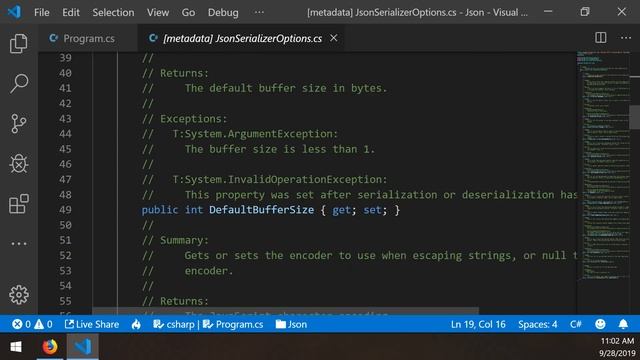The image size is (640, 360).
Task: Click '// Summary:' comment on line 51
Action: point(175,240)
